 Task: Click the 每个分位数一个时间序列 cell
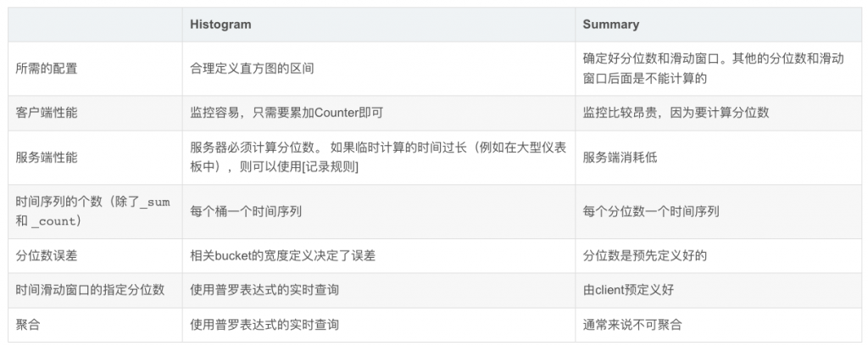tap(651, 211)
